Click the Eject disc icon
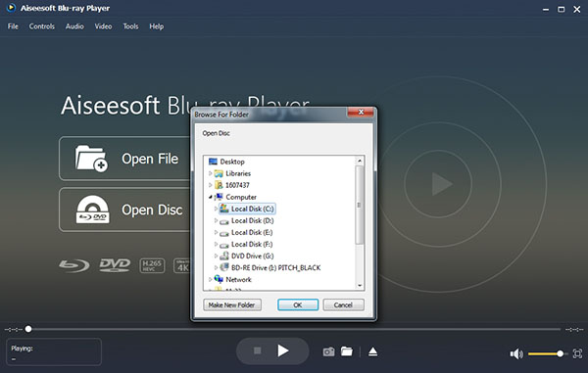 [x=372, y=351]
